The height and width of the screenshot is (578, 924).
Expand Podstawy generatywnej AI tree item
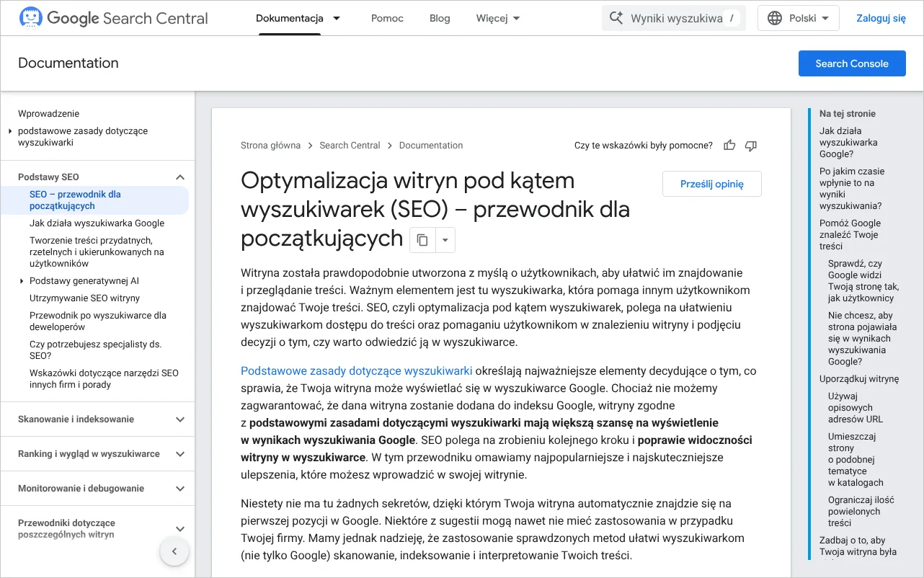(x=22, y=281)
